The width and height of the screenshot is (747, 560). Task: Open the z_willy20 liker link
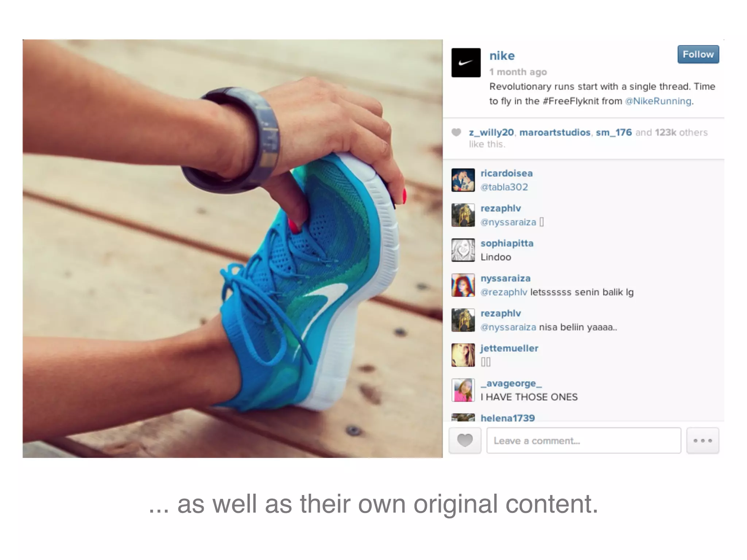(x=491, y=132)
